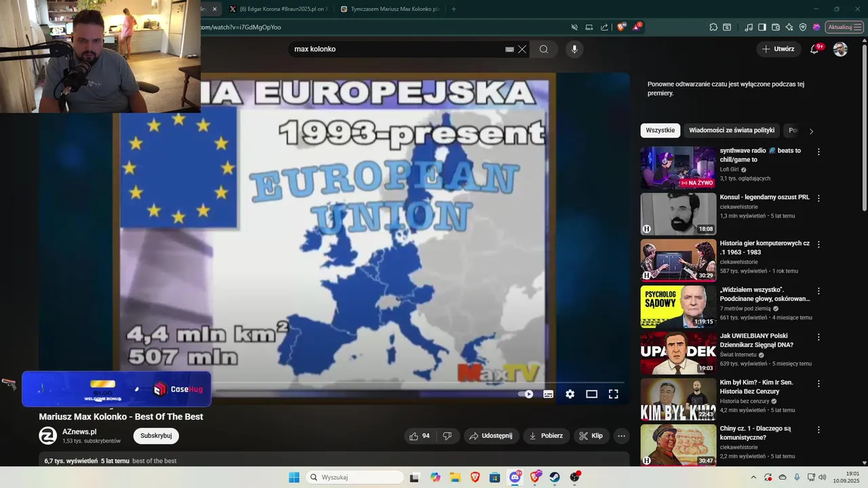Click the search magnifier button
Image resolution: width=868 pixels, height=488 pixels.
pyautogui.click(x=544, y=49)
